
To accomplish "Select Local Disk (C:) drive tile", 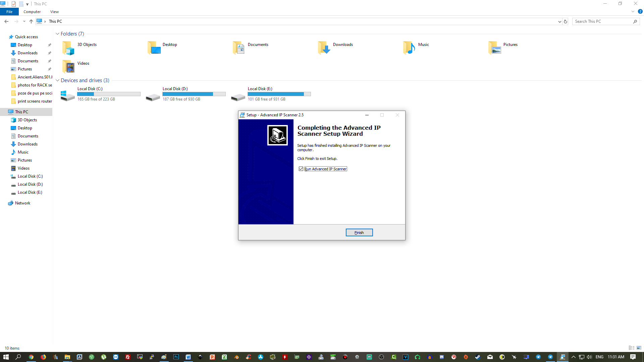I will (x=101, y=94).
